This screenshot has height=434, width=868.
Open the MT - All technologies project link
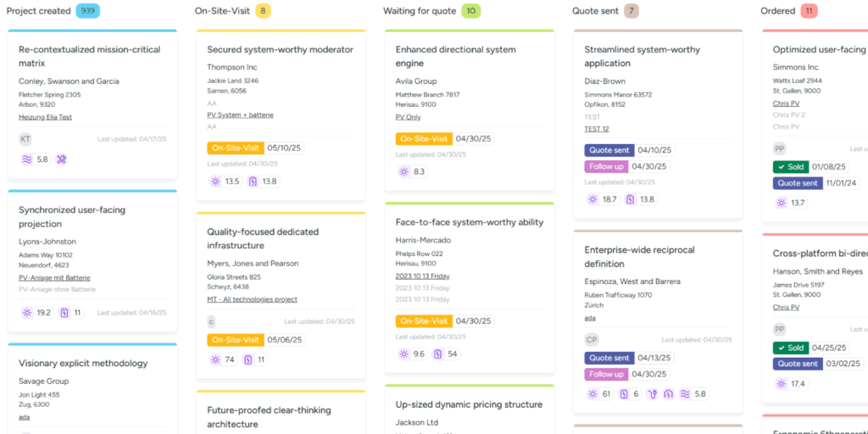pos(252,299)
